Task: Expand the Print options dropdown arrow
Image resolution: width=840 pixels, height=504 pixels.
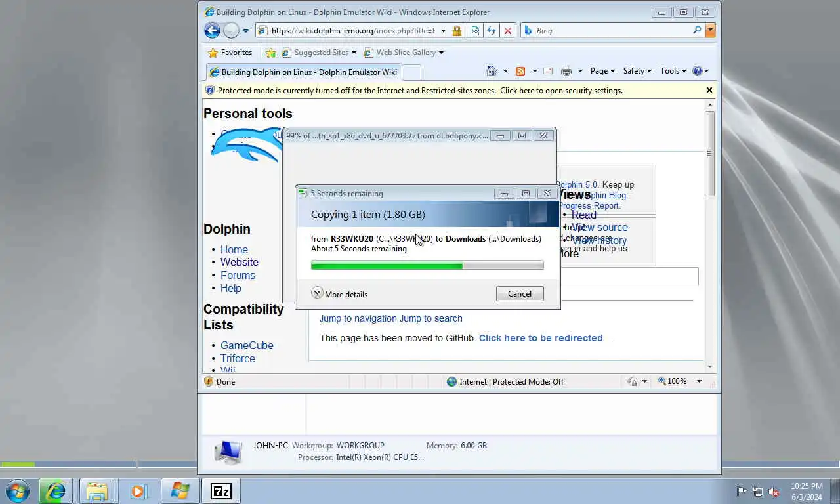Action: coord(581,71)
